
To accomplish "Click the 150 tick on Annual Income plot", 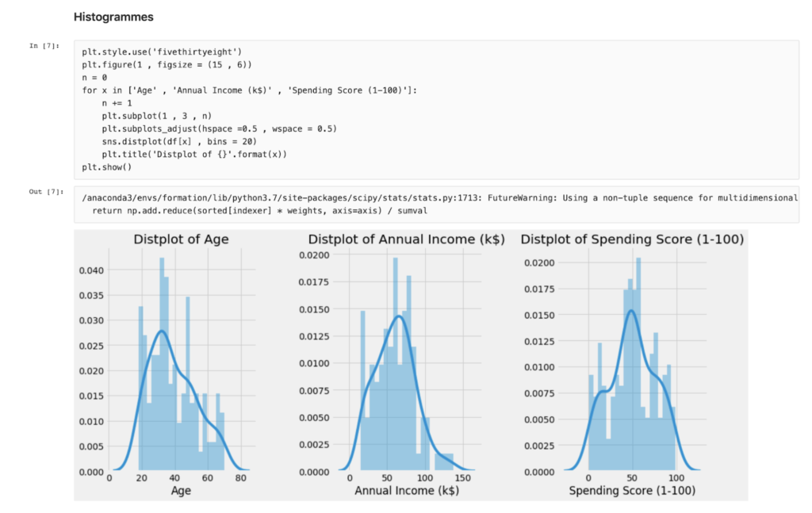I will (x=464, y=479).
